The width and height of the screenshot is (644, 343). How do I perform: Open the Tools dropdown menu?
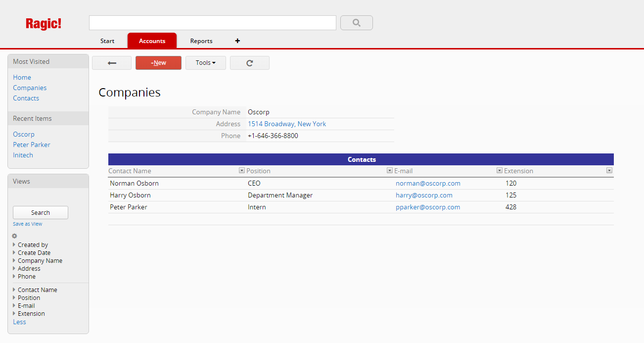pos(206,63)
